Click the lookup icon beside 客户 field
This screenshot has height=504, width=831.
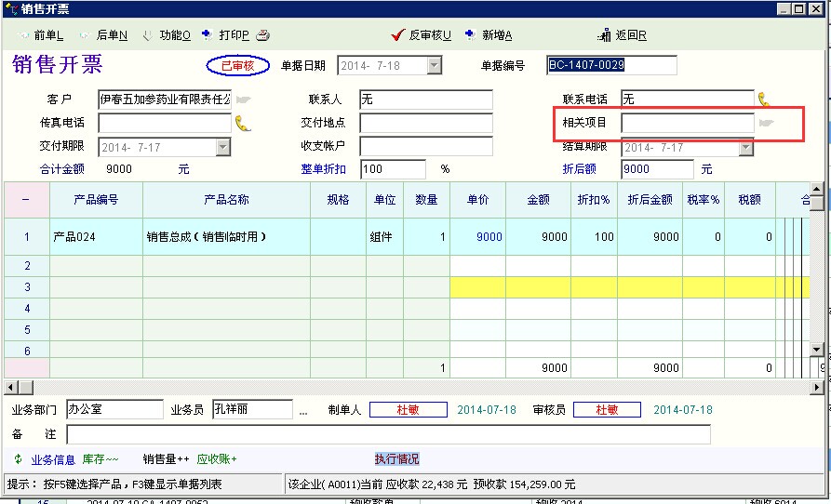(243, 99)
